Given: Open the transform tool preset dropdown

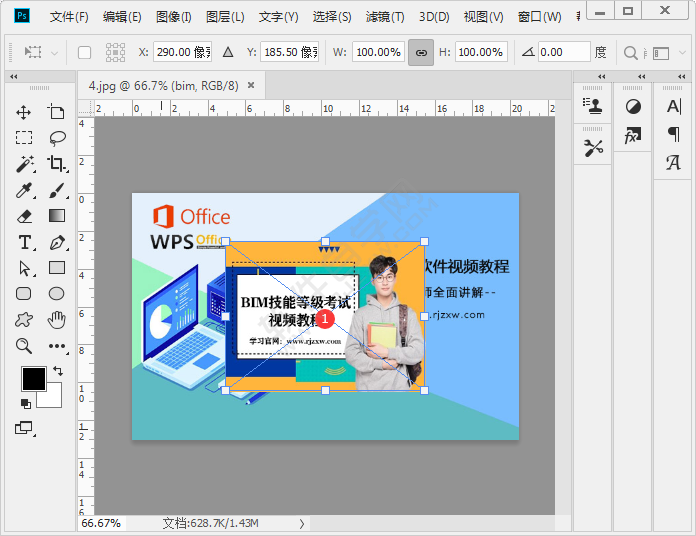Looking at the screenshot, I should [x=40, y=52].
